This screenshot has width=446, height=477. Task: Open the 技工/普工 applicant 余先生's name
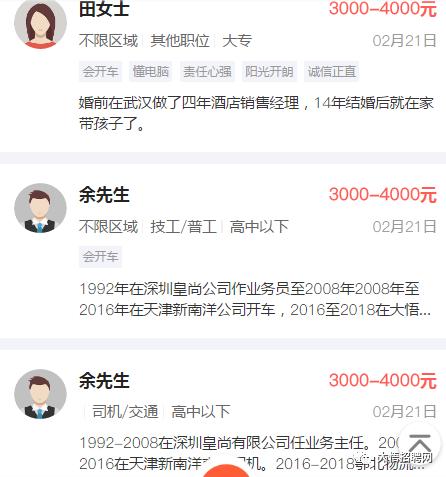104,195
